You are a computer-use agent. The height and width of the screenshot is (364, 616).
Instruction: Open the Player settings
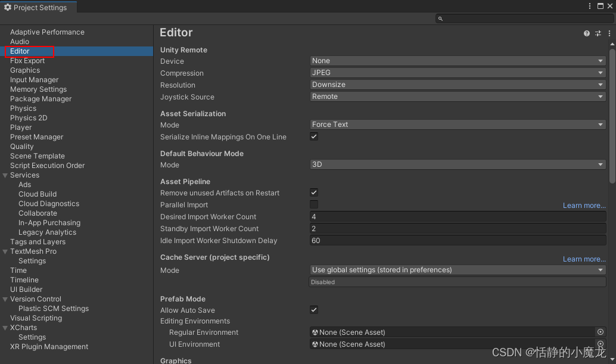[x=21, y=127]
